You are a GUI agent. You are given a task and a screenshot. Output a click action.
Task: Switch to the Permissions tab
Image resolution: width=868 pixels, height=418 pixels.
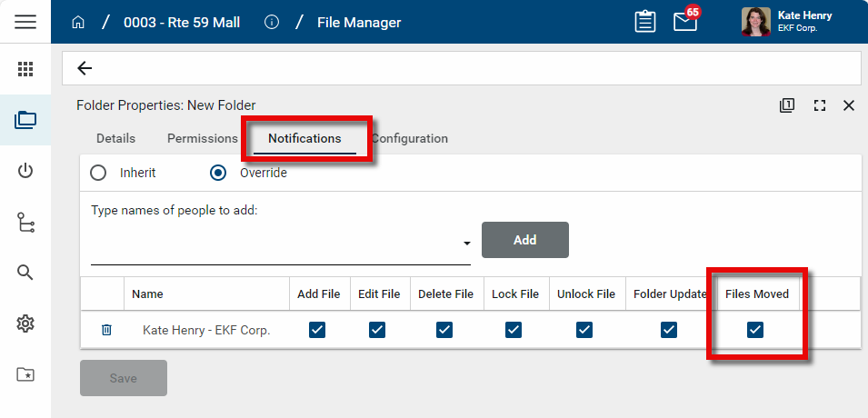pyautogui.click(x=202, y=138)
